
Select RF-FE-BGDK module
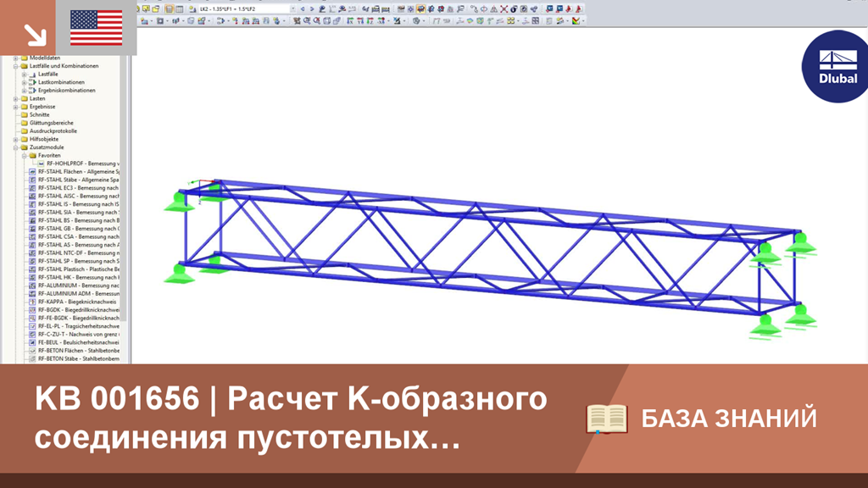pyautogui.click(x=78, y=319)
